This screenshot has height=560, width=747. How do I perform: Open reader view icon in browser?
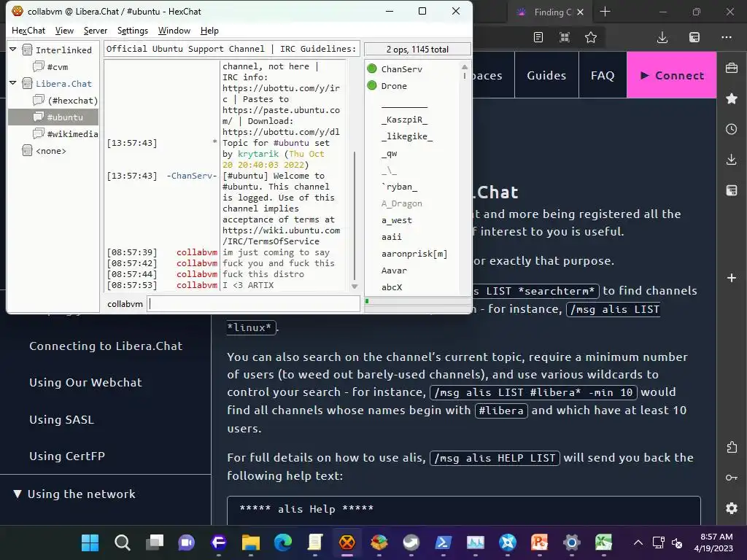pyautogui.click(x=538, y=37)
